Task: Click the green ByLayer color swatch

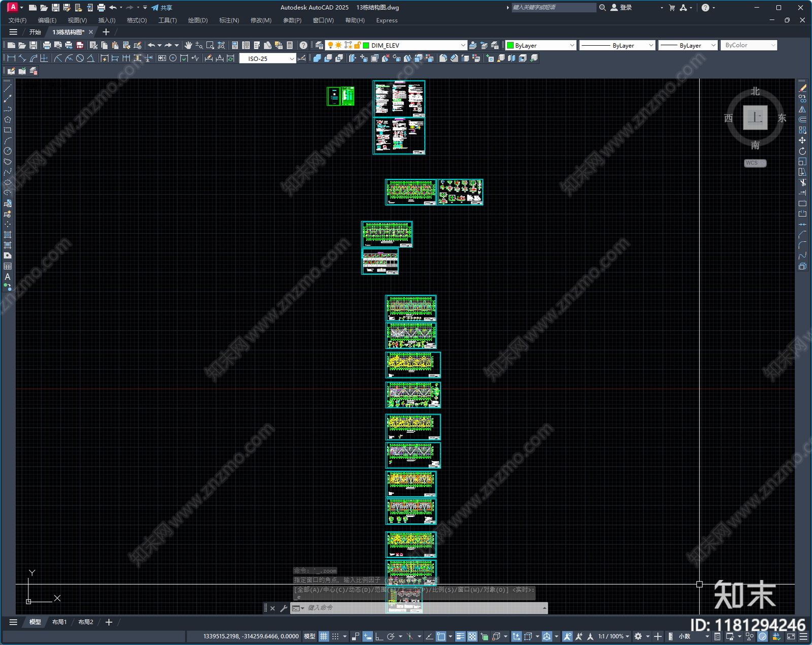Action: click(x=511, y=45)
